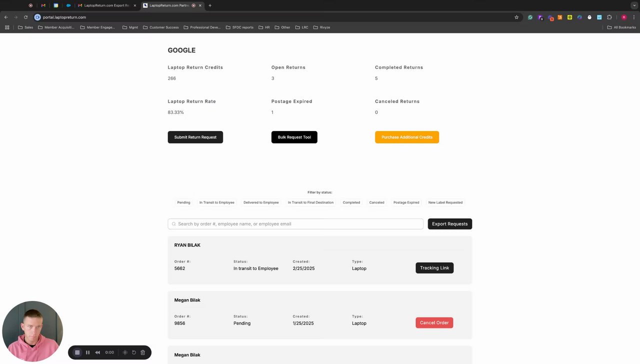640x364 pixels.
Task: Stop the screen recording
Action: [77, 352]
